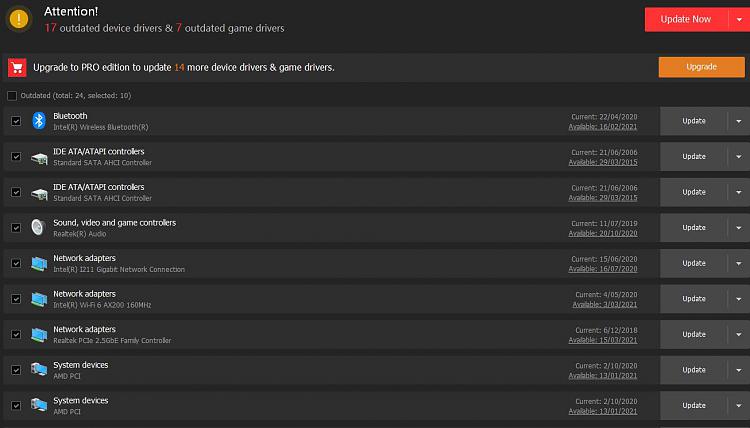The height and width of the screenshot is (428, 750).
Task: Click the Intel I211 Gigabit network adapter icon
Action: 39,263
